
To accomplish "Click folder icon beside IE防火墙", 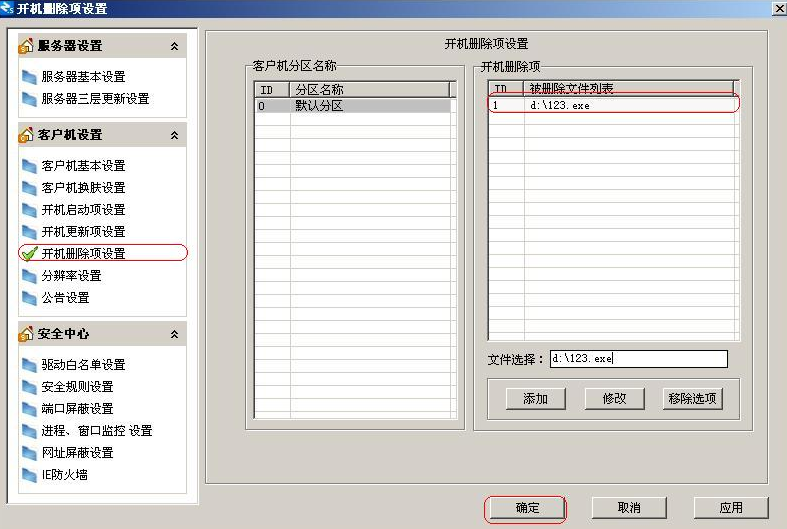I will point(29,475).
